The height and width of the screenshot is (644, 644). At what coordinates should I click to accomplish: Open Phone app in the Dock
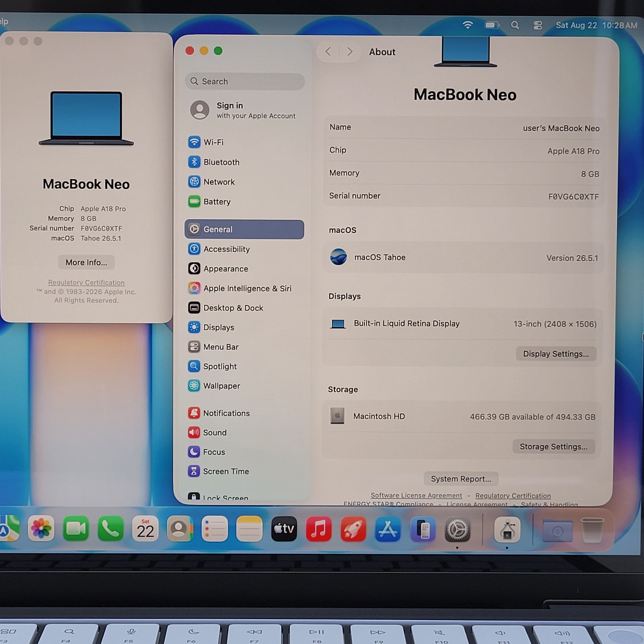click(111, 529)
